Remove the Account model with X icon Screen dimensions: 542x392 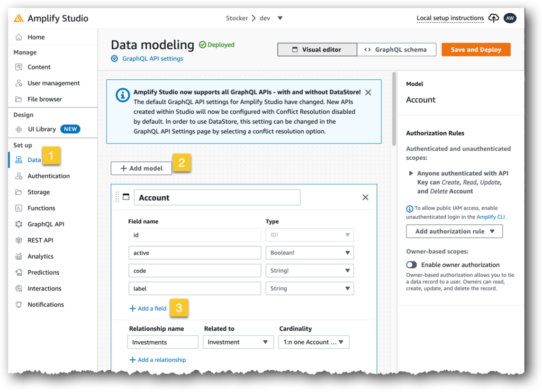pyautogui.click(x=365, y=197)
